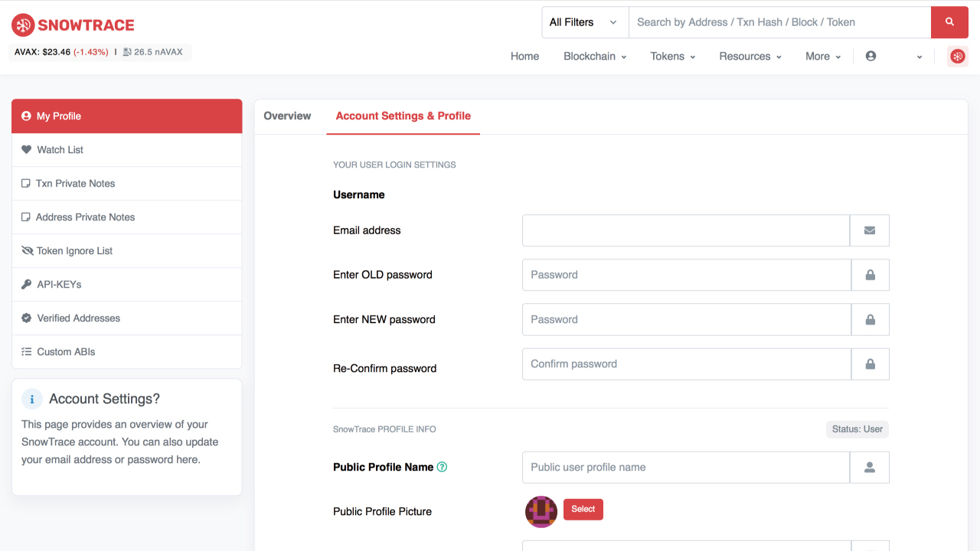The image size is (980, 551).
Task: Click the checkmark badge icon for Verified Addresses
Action: (x=27, y=318)
